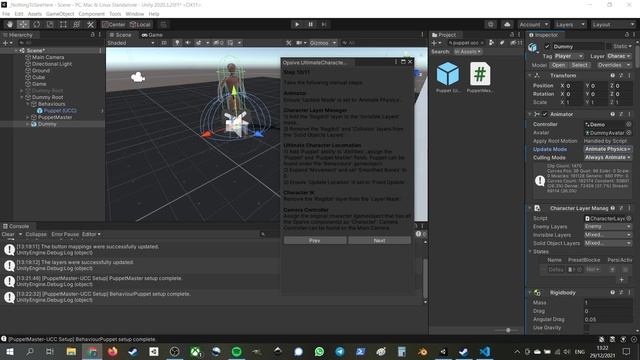Screen dimensions: 640x360
Task: Toggle Static checkbox for Dummy
Action: tap(609, 47)
